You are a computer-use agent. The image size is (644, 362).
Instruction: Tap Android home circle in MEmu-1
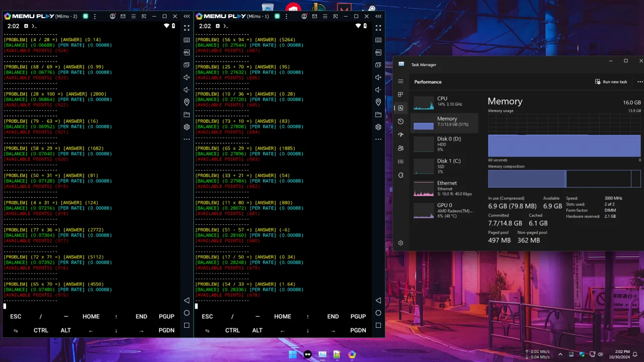coord(378,313)
